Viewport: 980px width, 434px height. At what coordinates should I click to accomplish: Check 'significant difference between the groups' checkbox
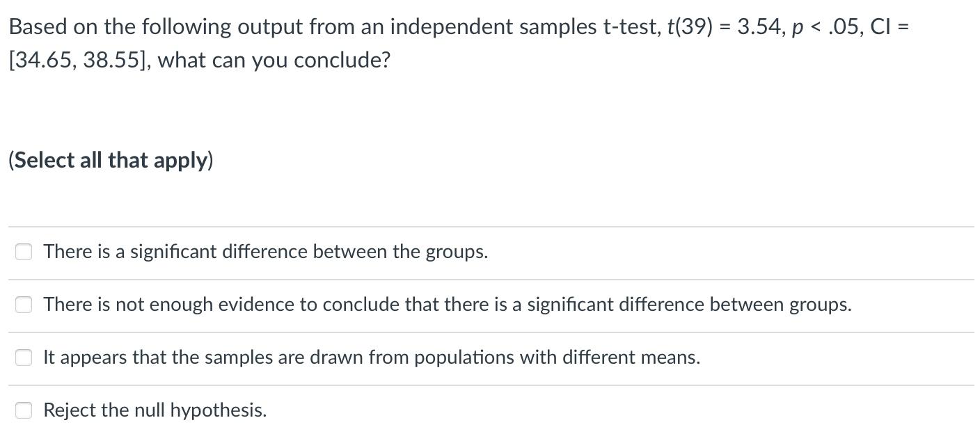(24, 252)
